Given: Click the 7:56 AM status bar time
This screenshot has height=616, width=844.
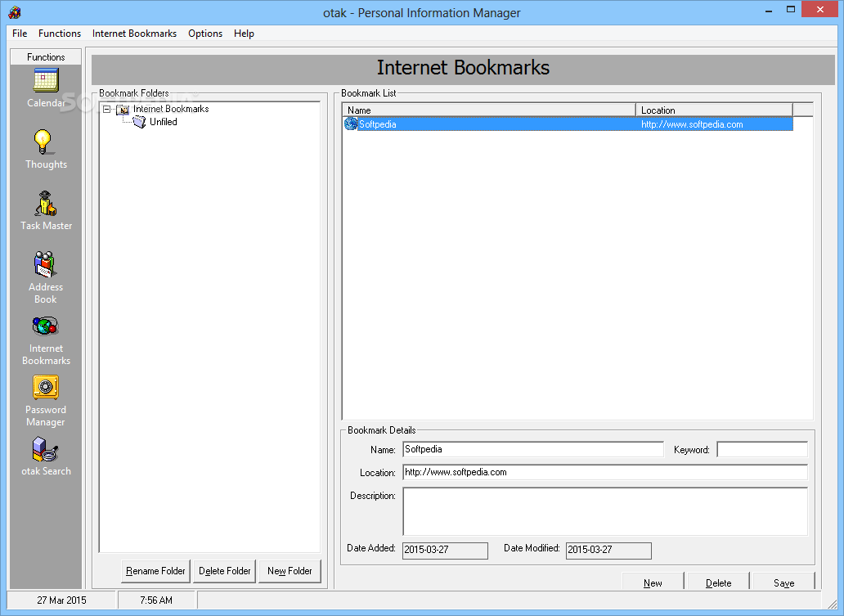Looking at the screenshot, I should click(x=156, y=600).
